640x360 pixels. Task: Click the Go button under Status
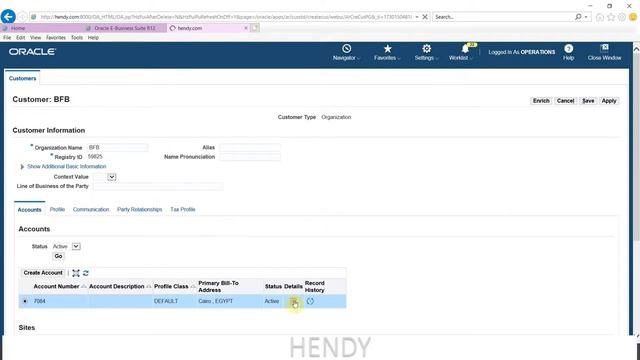click(x=58, y=256)
